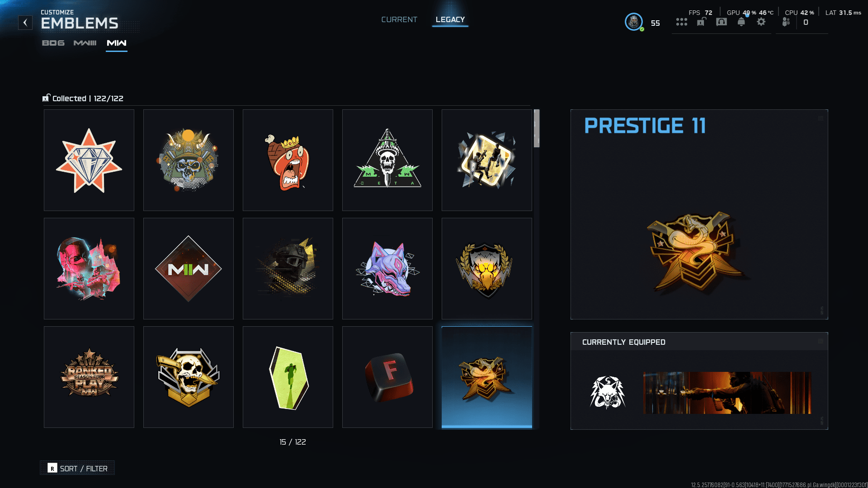Pick the purple wolf mask emblem
Image resolution: width=868 pixels, height=488 pixels.
[x=387, y=269]
